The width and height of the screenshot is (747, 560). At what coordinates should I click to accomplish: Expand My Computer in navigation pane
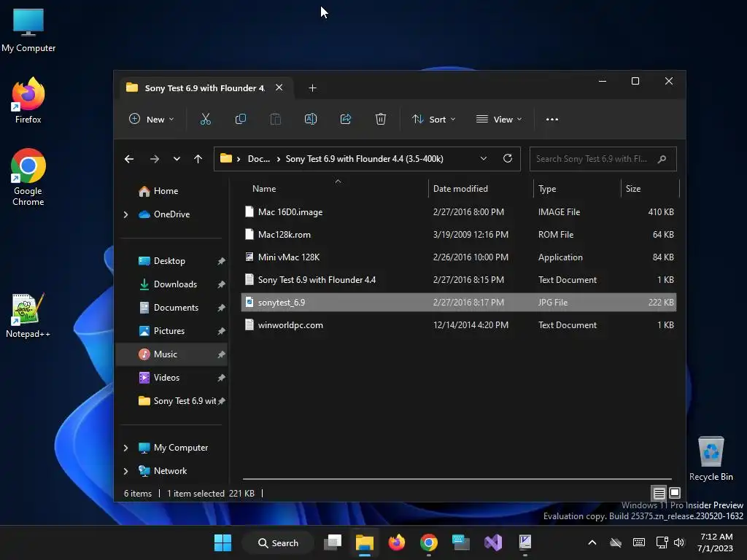pos(125,448)
